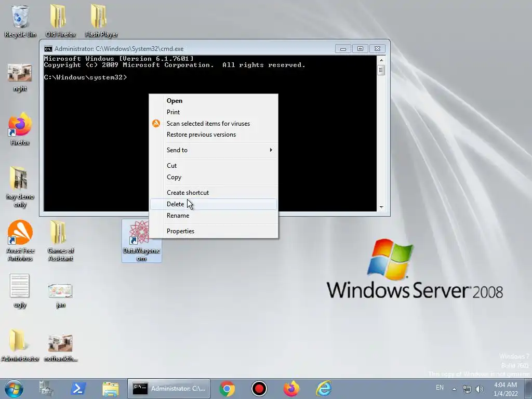Image resolution: width=532 pixels, height=399 pixels.
Task: Click the cmd vertical scrollbar thumb
Action: click(x=381, y=70)
